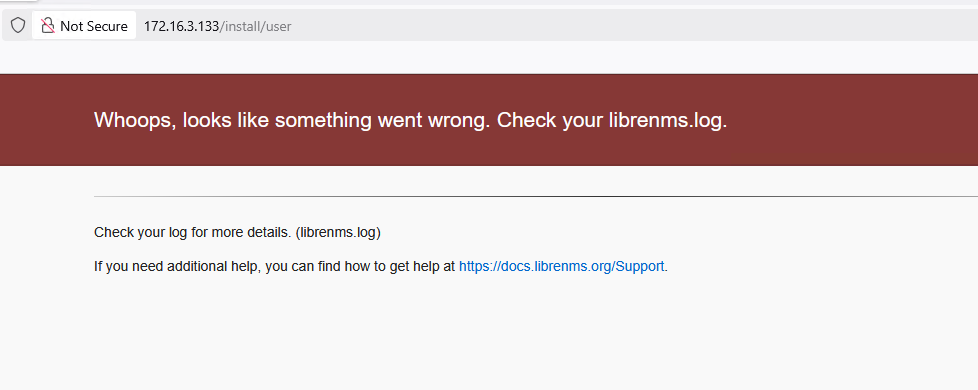Click the "Check your log for more details" text
Viewport: 978px width, 390px height.
(x=193, y=233)
